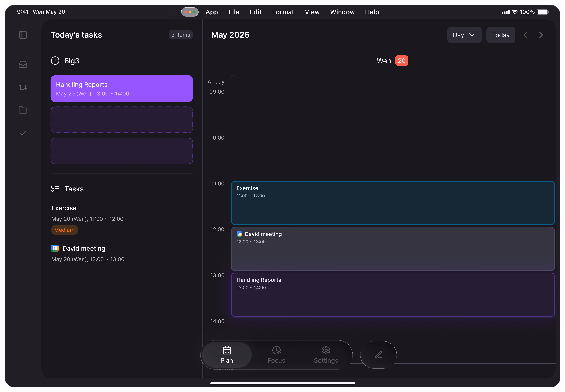Click the second empty Big3 slot
The image size is (565, 392).
(122, 151)
